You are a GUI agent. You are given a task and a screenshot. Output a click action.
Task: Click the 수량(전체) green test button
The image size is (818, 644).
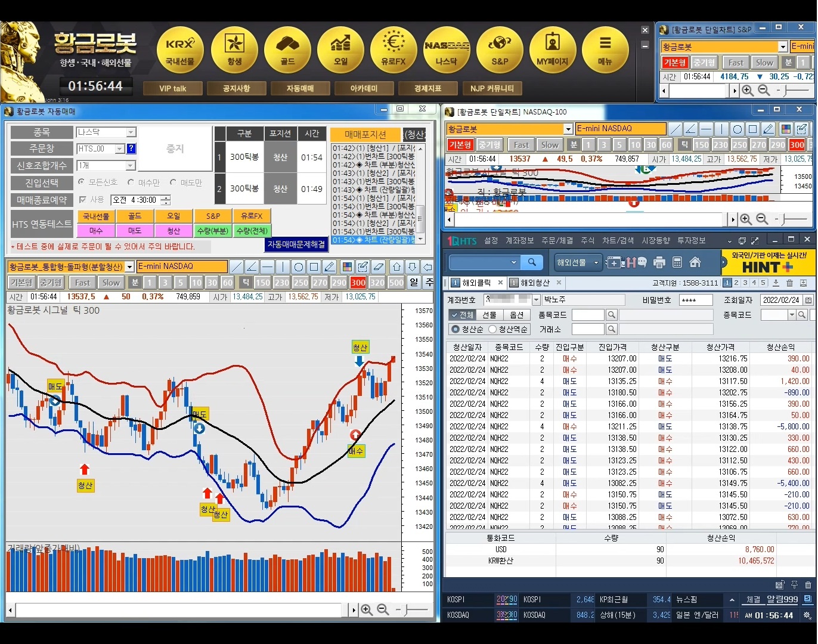(x=252, y=230)
